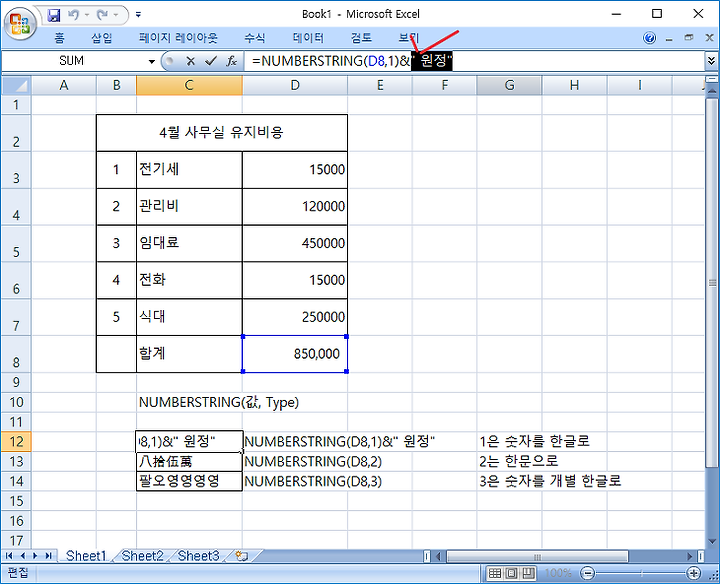Select column D header
The height and width of the screenshot is (584, 720).
pos(295,85)
